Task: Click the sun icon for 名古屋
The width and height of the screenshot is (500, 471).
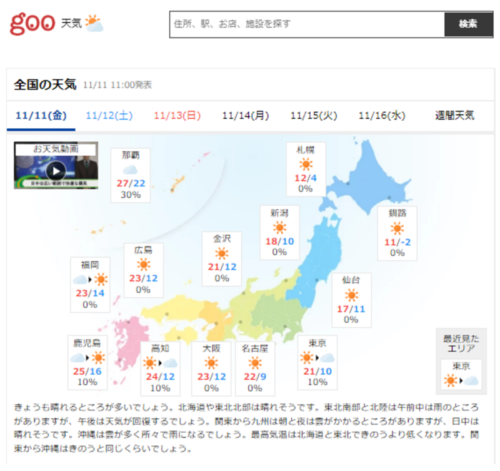Action: [x=255, y=363]
